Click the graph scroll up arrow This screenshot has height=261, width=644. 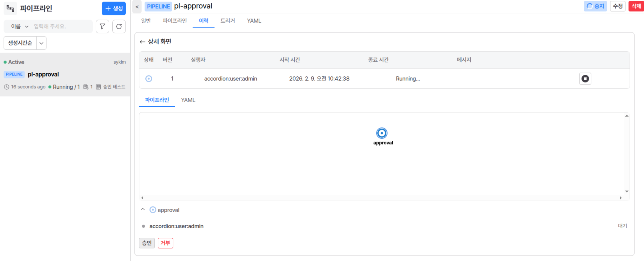tap(626, 116)
